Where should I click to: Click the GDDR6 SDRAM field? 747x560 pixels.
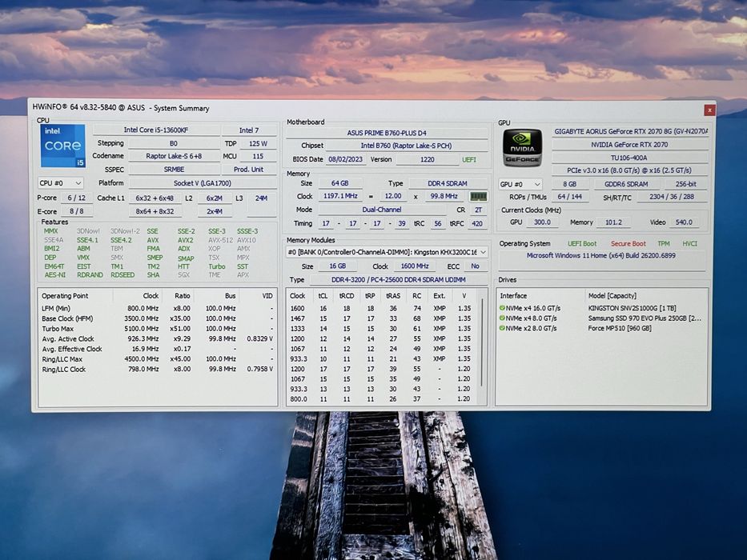click(626, 184)
